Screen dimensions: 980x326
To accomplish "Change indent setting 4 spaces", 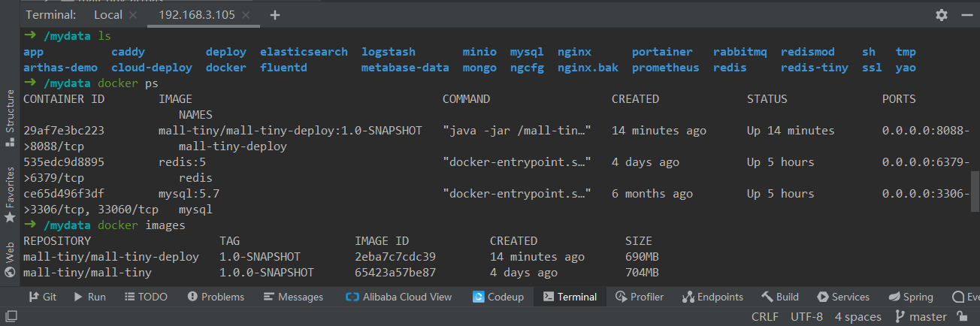I will click(x=857, y=317).
